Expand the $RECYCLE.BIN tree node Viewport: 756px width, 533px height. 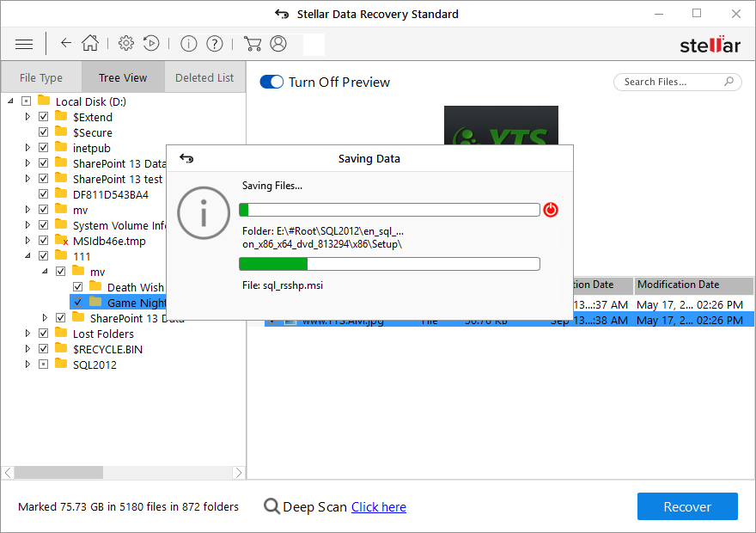tap(27, 349)
